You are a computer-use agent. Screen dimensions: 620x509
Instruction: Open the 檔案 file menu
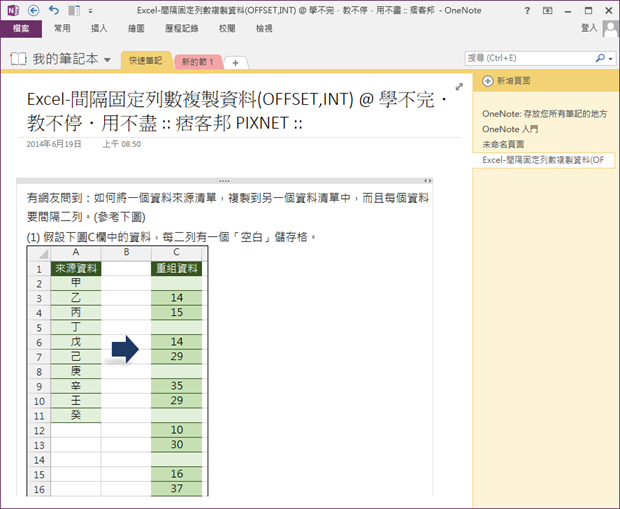(x=21, y=29)
